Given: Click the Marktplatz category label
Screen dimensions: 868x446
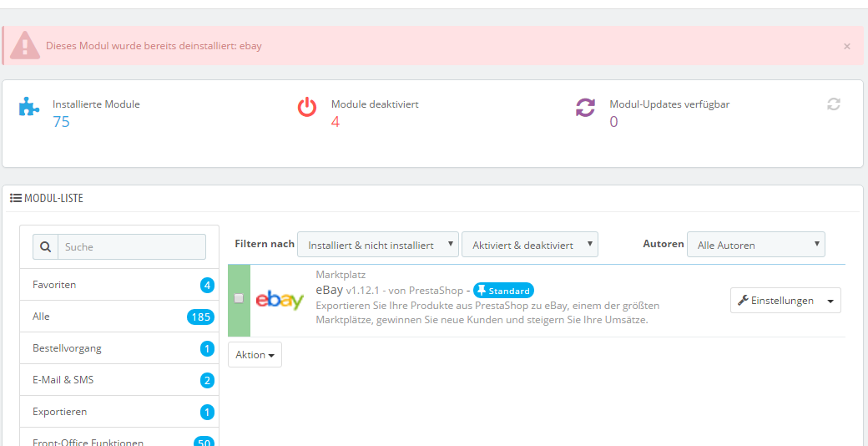Looking at the screenshot, I should 341,274.
